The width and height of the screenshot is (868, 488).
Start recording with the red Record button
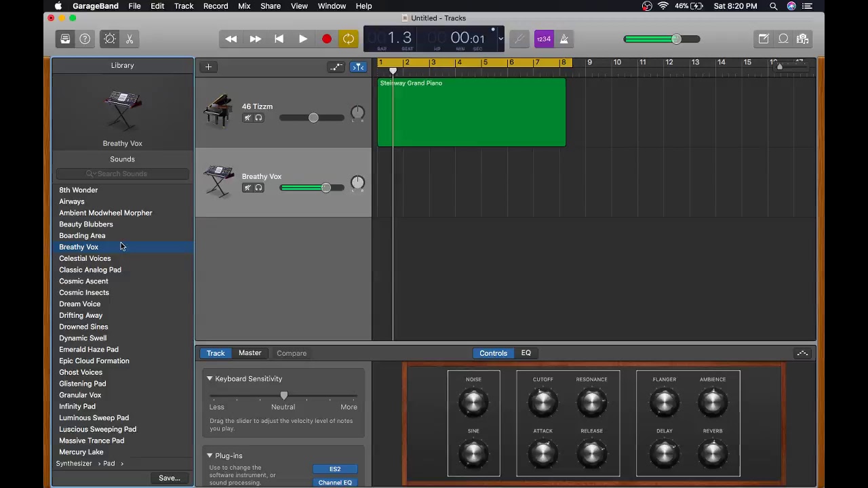click(327, 39)
